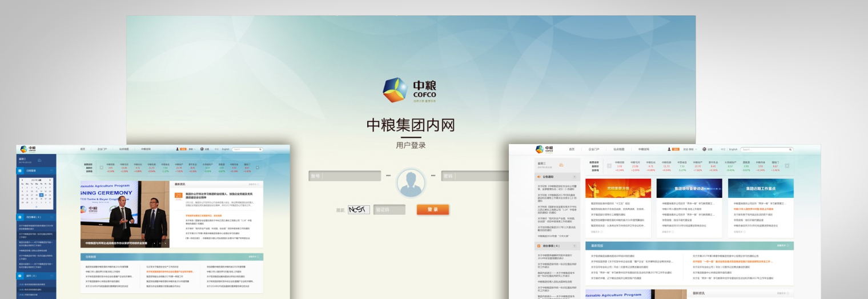Screen dimensions: 868x299
Task: Expand 待办事项 section in left dashboard sidebar
Action: [51, 217]
